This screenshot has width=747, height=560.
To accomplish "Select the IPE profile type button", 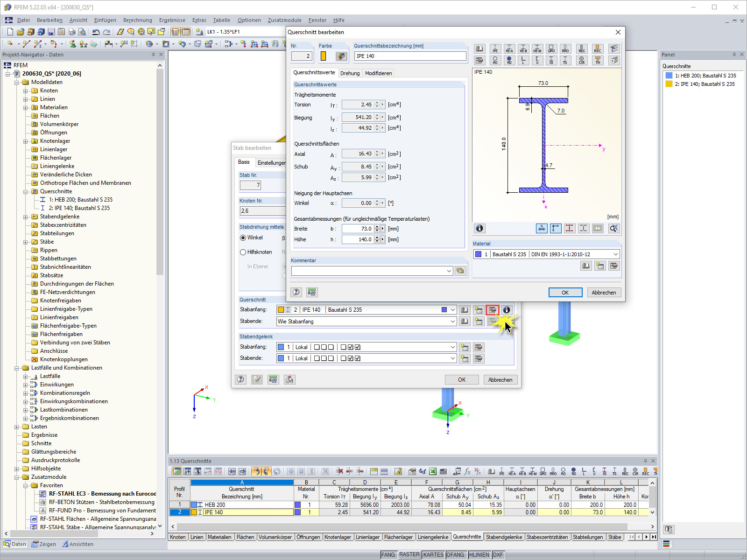I will (495, 49).
